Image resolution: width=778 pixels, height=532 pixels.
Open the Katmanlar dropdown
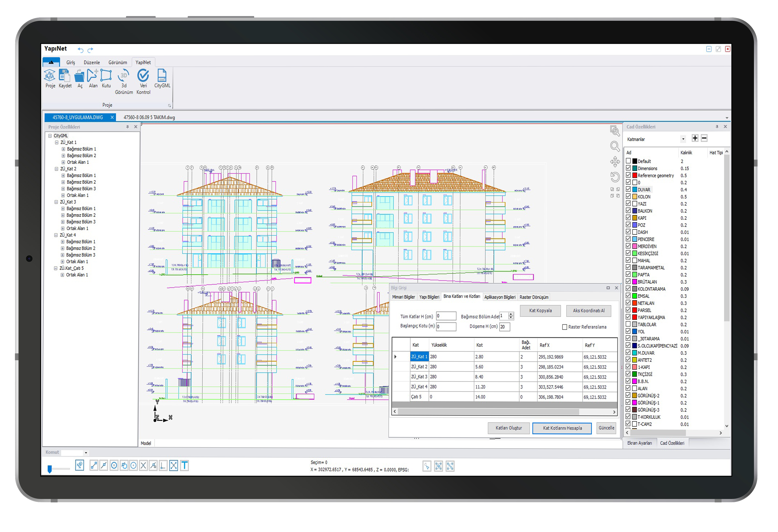(x=683, y=139)
